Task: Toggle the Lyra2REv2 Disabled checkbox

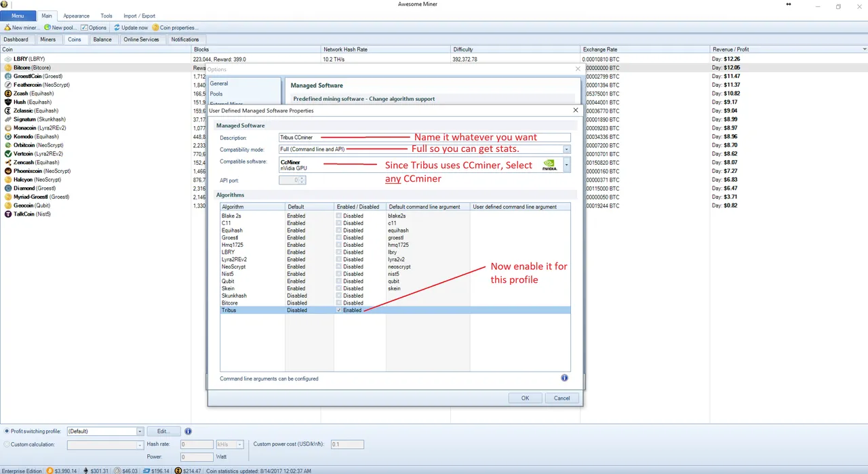Action: point(339,260)
